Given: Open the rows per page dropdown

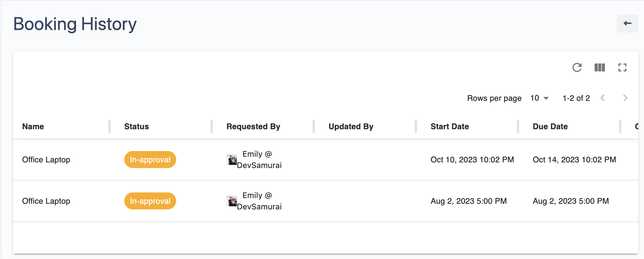Looking at the screenshot, I should pos(540,98).
